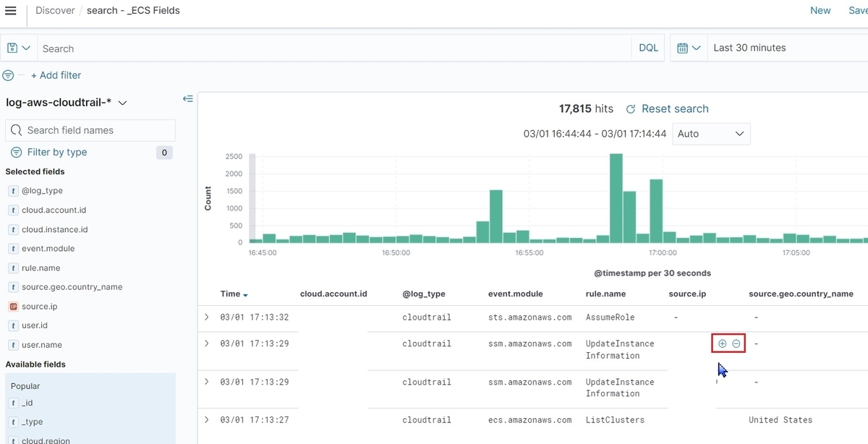Click the tallest histogram bar before 17:00
Image resolution: width=868 pixels, height=444 pixels.
pyautogui.click(x=616, y=198)
